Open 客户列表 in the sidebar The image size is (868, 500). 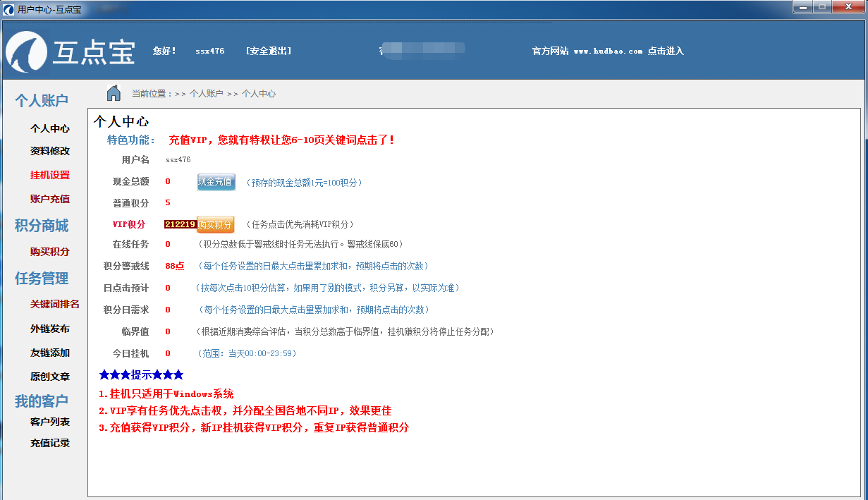click(x=50, y=422)
